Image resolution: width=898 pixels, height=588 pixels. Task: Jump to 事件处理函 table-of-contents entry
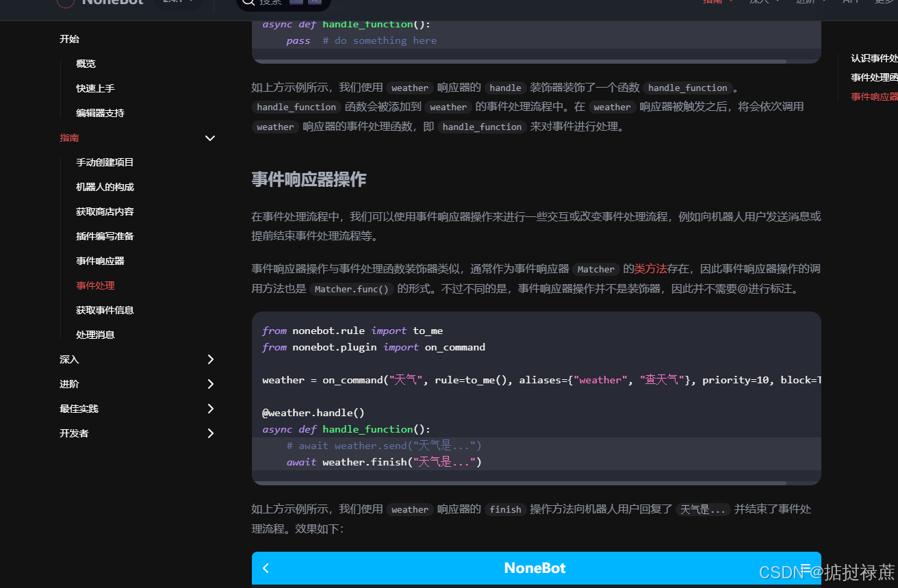(x=874, y=77)
